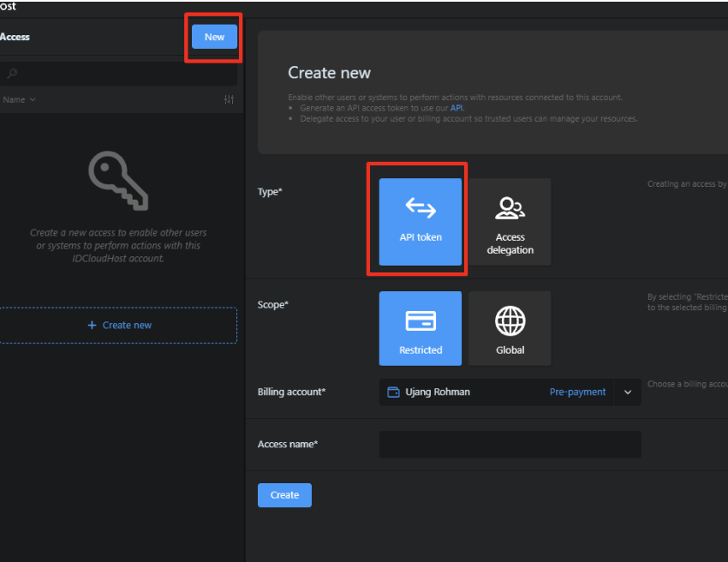Choose the Restricted scope option

pos(421,328)
